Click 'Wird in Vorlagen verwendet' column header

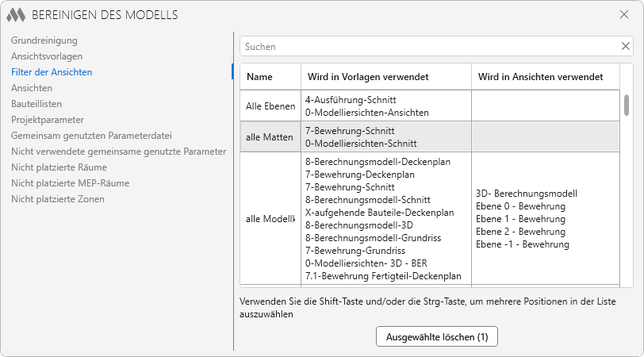(x=368, y=77)
